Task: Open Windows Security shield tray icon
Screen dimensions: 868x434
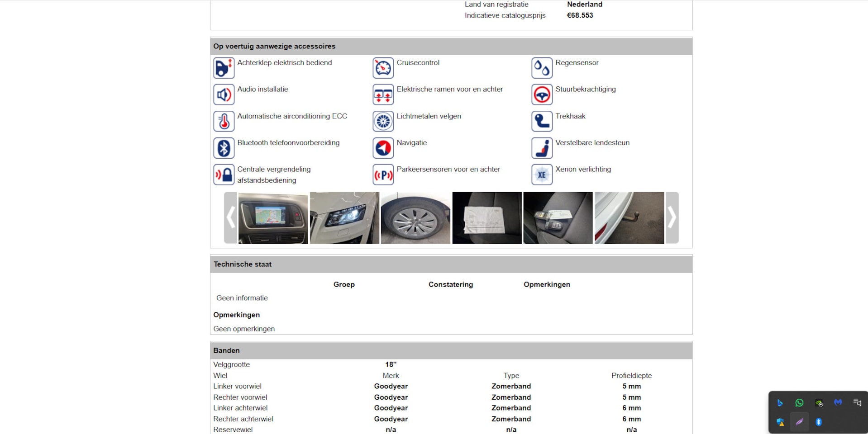Action: (780, 422)
